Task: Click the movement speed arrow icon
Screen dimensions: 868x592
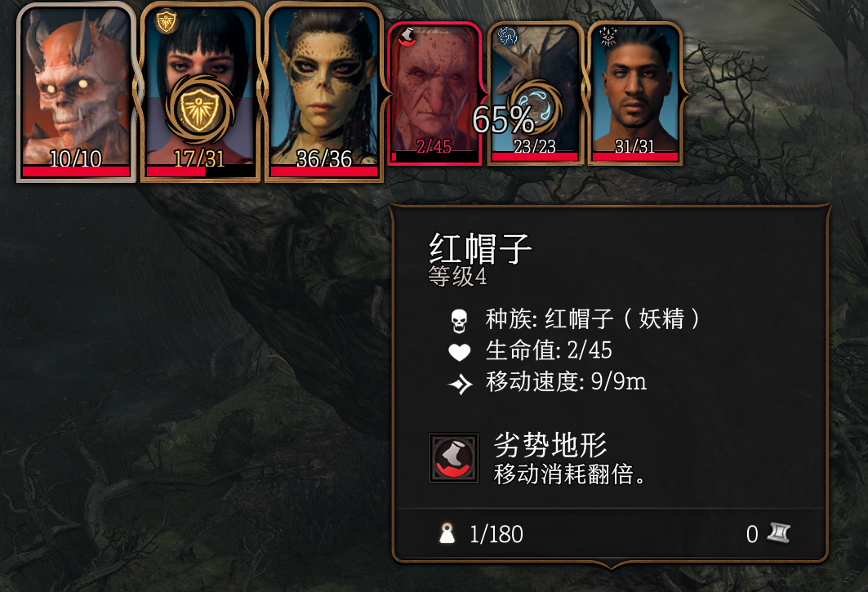Action: click(460, 383)
